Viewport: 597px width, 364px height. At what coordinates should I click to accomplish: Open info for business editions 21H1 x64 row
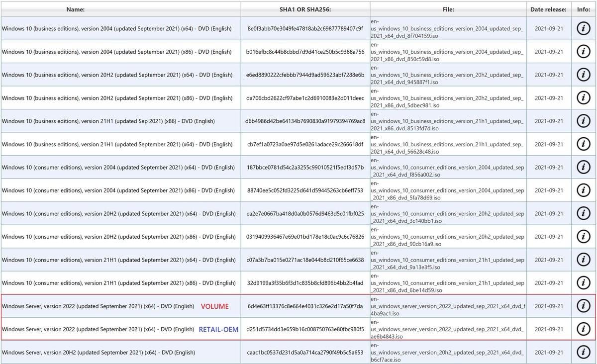pos(583,144)
